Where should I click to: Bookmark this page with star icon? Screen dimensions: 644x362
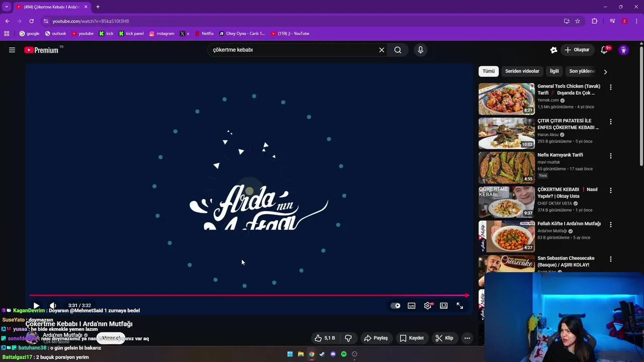[578, 21]
